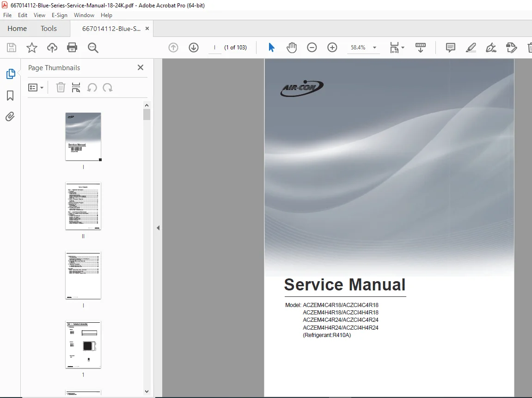Toggle Read mode keyboard icon
Viewport: 532px width, 398px height.
(x=420, y=48)
